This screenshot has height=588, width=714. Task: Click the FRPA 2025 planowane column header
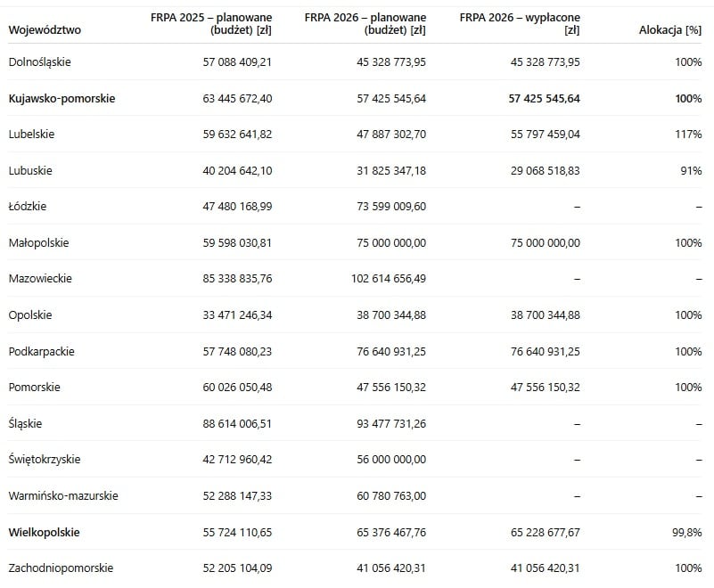tap(211, 24)
